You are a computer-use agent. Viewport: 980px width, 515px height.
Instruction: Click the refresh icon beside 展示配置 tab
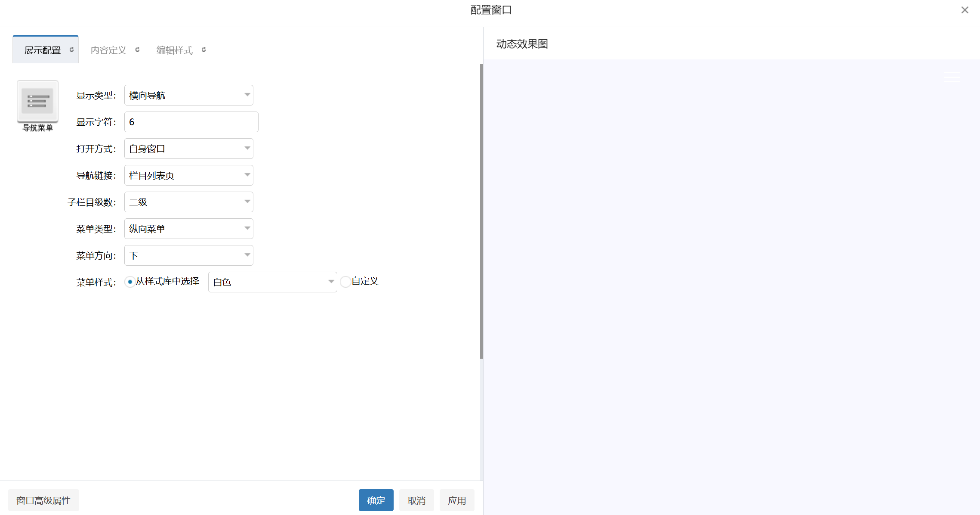point(71,49)
